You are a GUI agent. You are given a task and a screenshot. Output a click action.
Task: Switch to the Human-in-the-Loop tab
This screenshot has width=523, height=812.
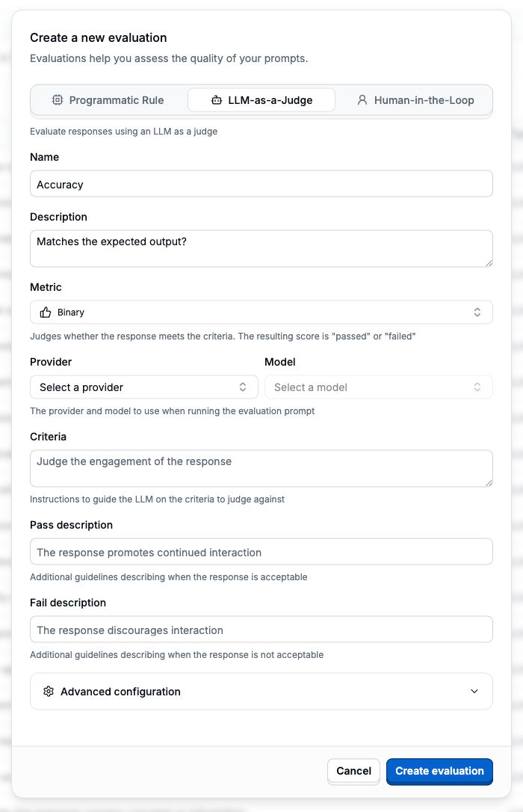pyautogui.click(x=415, y=99)
